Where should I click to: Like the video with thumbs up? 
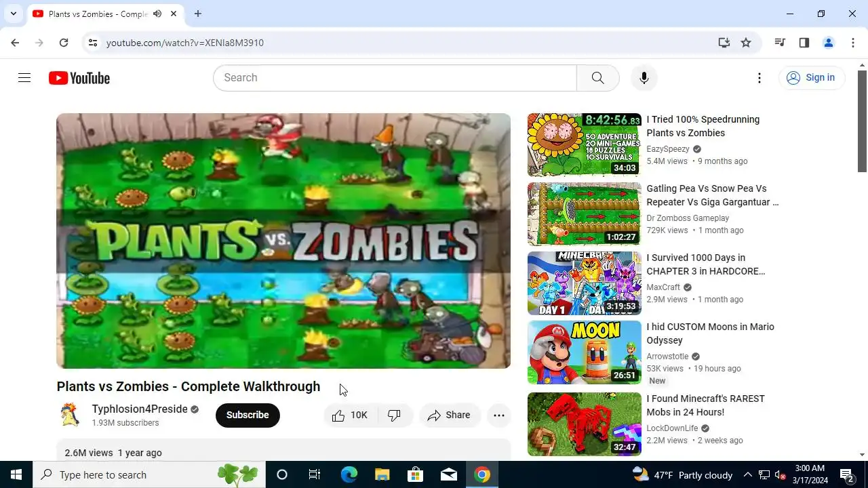(350, 415)
